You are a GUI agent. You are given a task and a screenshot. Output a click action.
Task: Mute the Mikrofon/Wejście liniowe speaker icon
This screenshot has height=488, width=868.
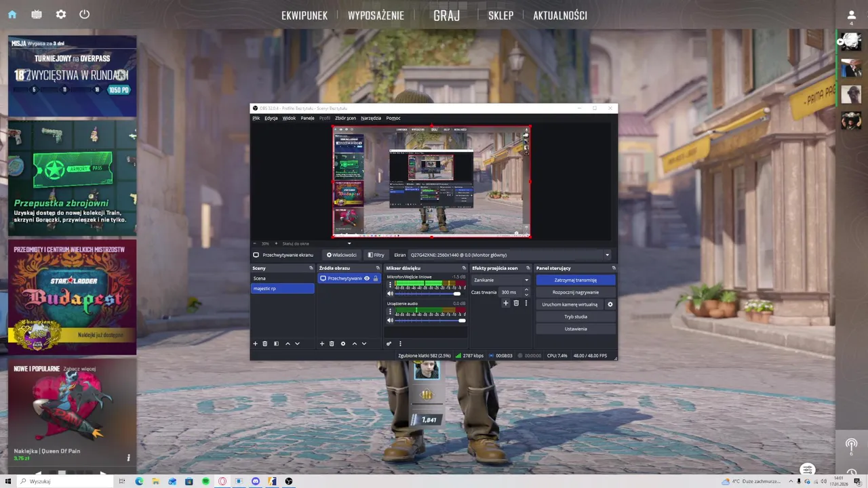pos(390,293)
